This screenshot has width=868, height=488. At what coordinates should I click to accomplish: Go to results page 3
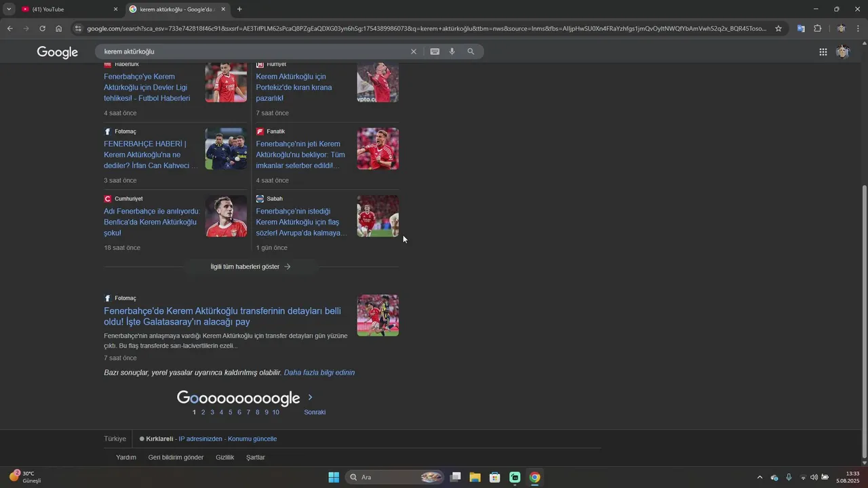point(212,412)
